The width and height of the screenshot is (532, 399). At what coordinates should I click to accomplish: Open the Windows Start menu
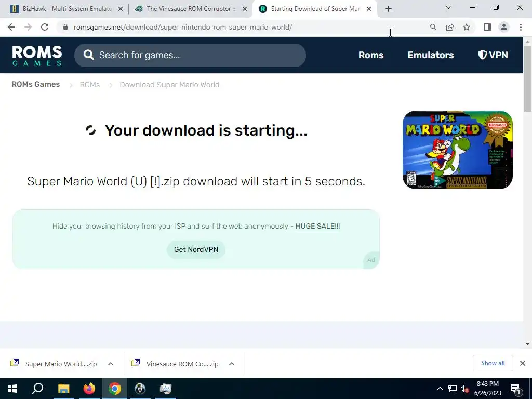pyautogui.click(x=12, y=389)
